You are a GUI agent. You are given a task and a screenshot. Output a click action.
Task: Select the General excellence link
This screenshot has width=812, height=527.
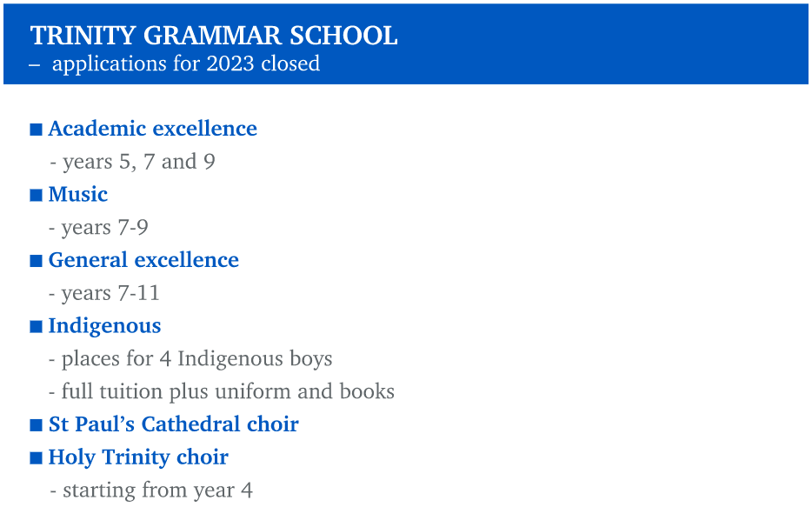click(x=143, y=260)
